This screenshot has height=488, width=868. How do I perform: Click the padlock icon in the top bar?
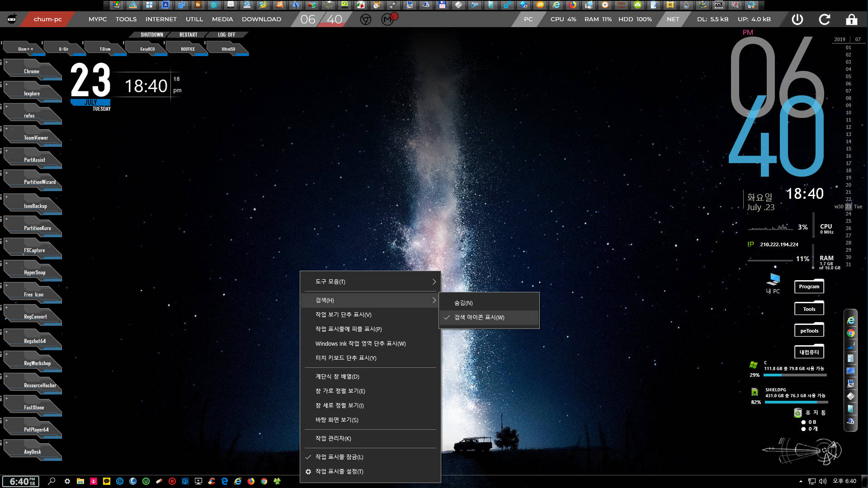pyautogui.click(x=852, y=19)
